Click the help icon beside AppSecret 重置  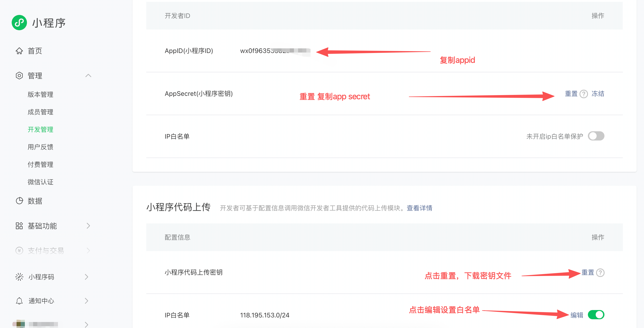pos(584,94)
